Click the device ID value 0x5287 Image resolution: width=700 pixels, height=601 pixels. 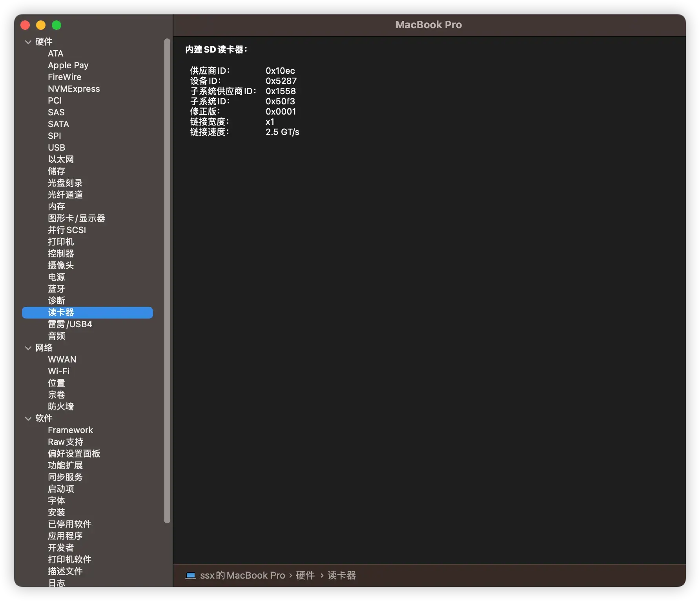(x=281, y=81)
